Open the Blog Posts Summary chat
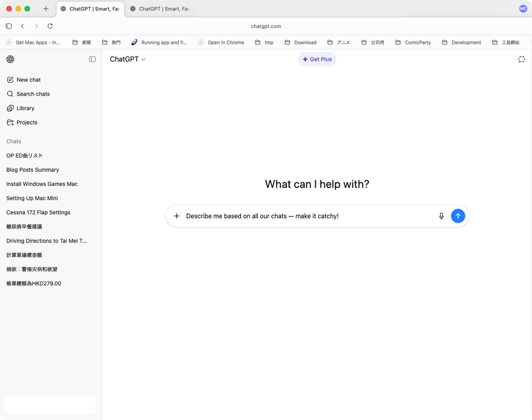 pos(32,170)
